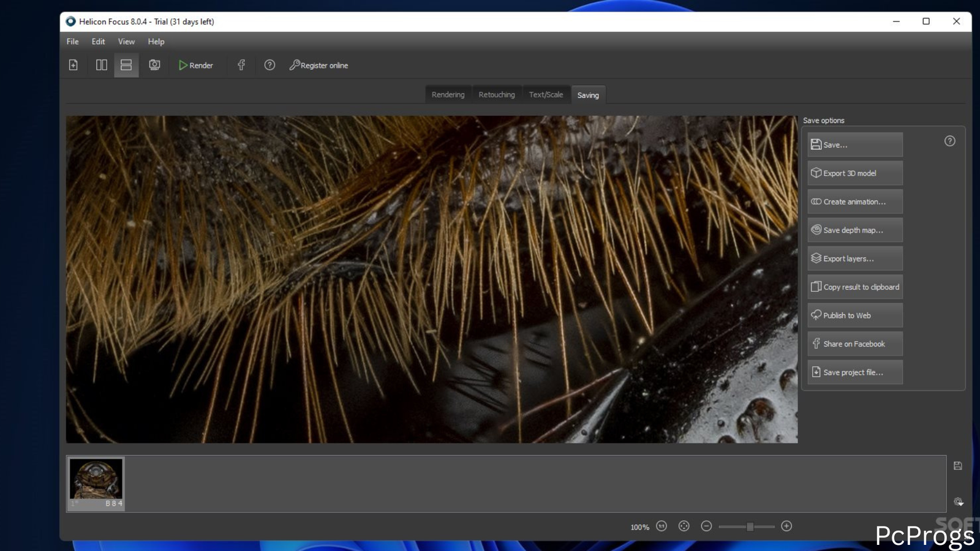Switch to the vertical split view layout icon
Image resolution: width=980 pixels, height=551 pixels.
[x=102, y=65]
